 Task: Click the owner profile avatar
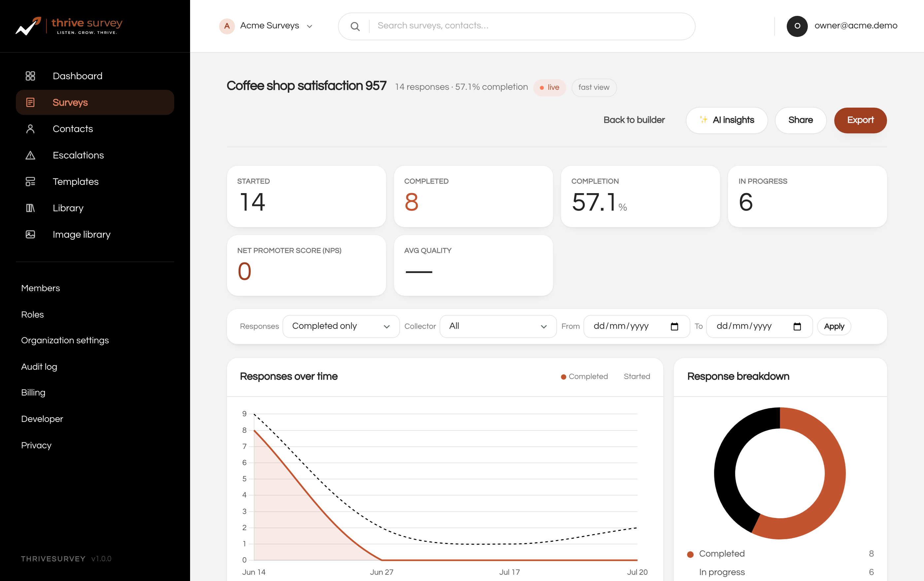tap(797, 26)
